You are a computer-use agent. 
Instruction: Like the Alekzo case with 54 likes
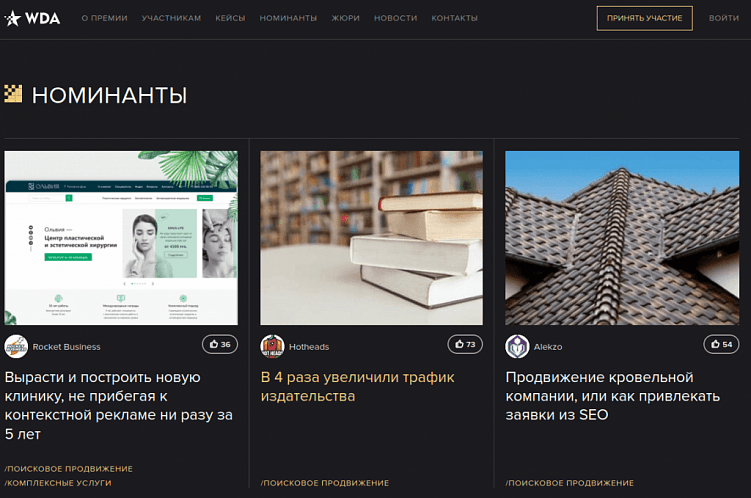pos(721,344)
